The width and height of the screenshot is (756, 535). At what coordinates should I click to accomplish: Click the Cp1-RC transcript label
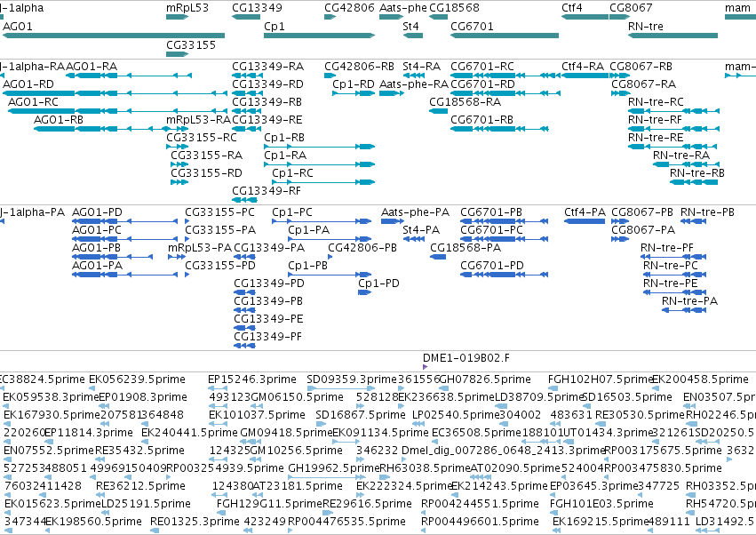[x=292, y=173]
